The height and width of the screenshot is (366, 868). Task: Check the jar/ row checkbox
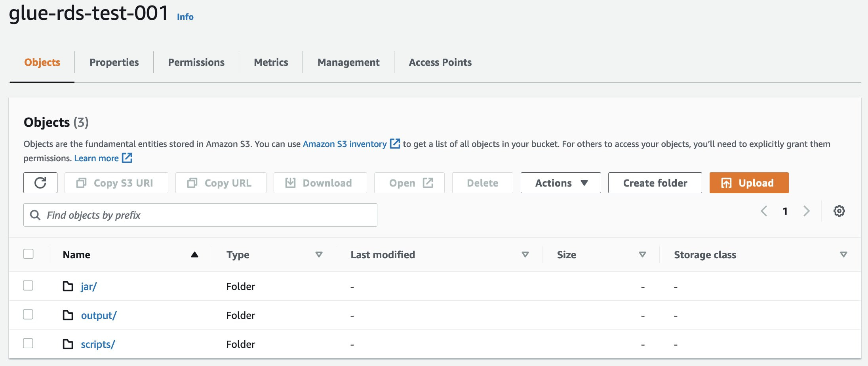click(x=28, y=286)
